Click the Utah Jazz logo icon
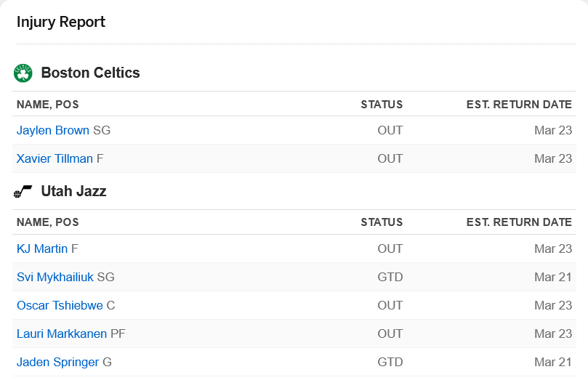Viewport: 588px width, 380px height. 23,192
